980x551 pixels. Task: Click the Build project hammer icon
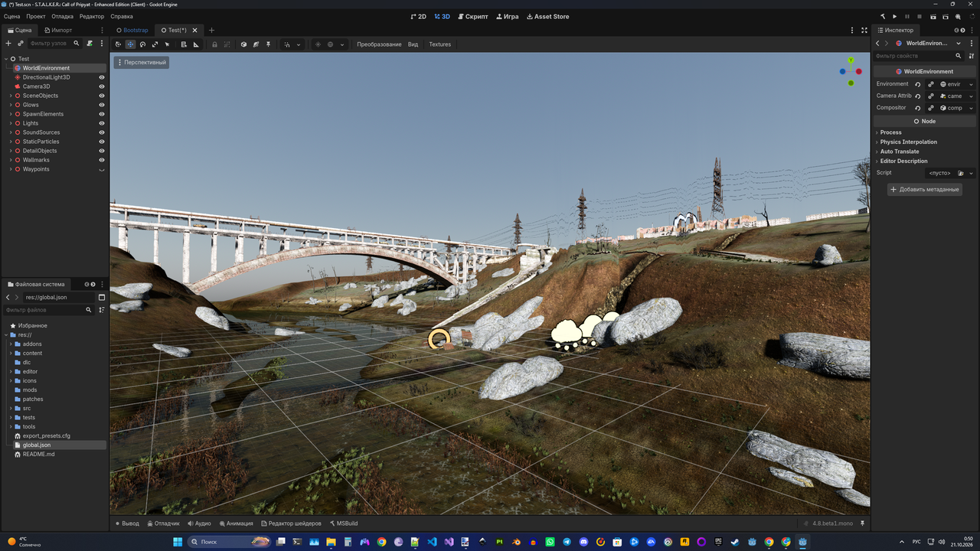click(x=883, y=16)
